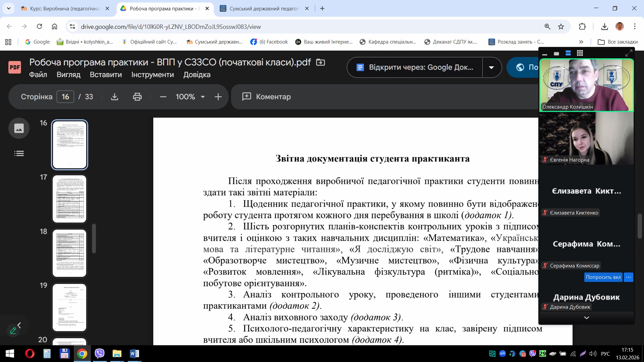Expand the 'Відкрити через' dropdown arrow
This screenshot has width=644, height=362.
[491, 67]
